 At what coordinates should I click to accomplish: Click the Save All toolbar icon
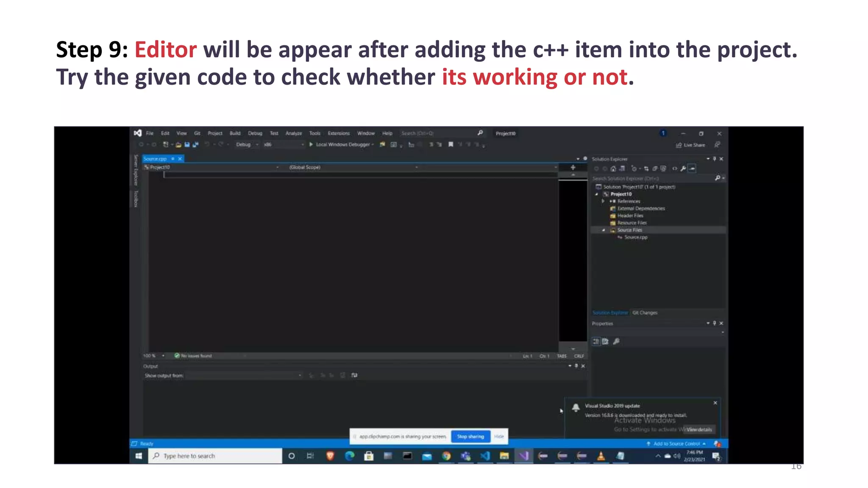pos(195,145)
